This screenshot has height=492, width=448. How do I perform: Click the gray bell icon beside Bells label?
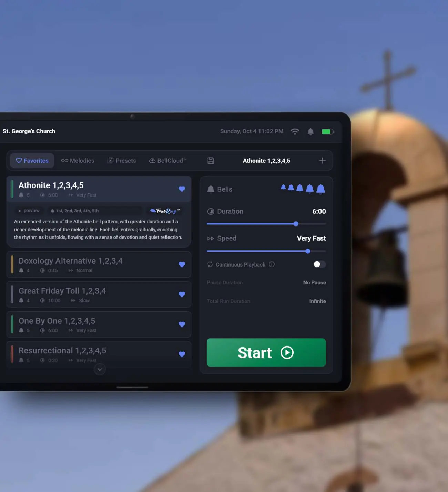point(211,189)
